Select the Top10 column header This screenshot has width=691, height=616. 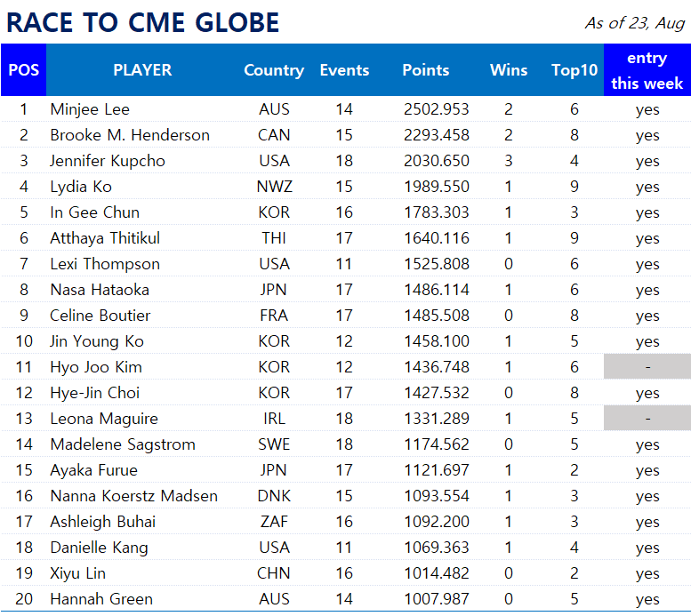click(574, 70)
